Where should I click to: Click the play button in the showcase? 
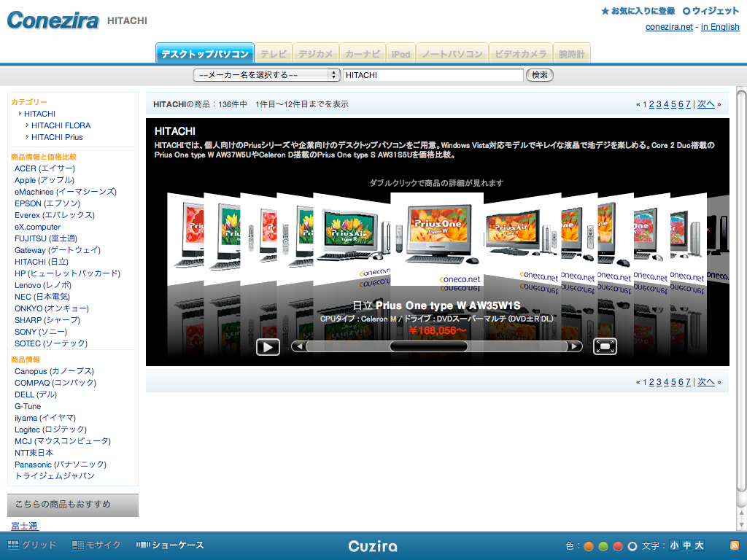click(268, 346)
